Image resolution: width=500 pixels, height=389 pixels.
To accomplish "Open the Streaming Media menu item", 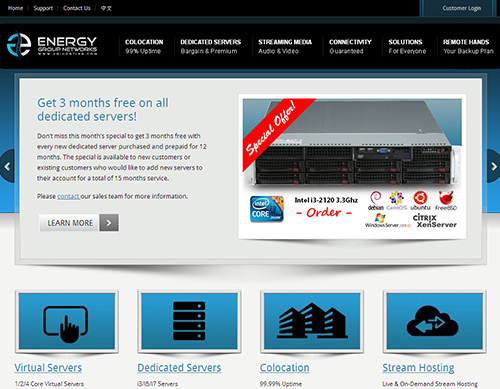I will 285,46.
